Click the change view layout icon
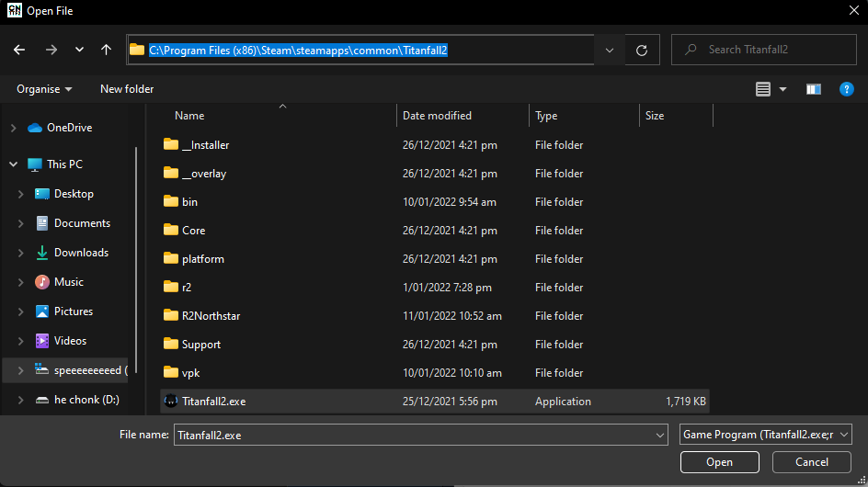Viewport: 868px width, 487px height. tap(763, 89)
